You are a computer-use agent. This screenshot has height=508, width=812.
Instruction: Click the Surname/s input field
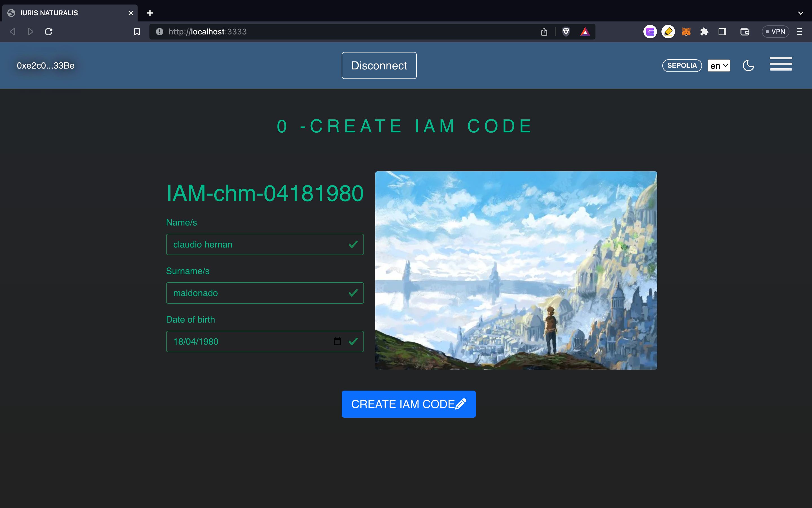tap(265, 293)
